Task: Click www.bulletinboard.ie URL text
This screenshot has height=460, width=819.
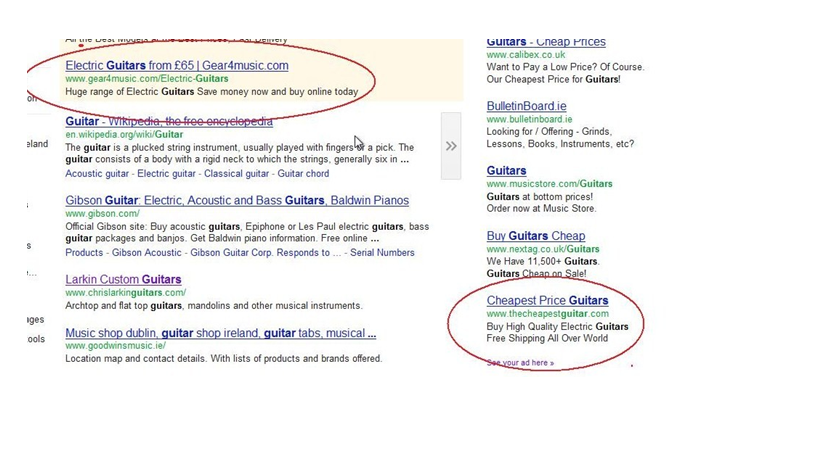Action: pos(529,120)
